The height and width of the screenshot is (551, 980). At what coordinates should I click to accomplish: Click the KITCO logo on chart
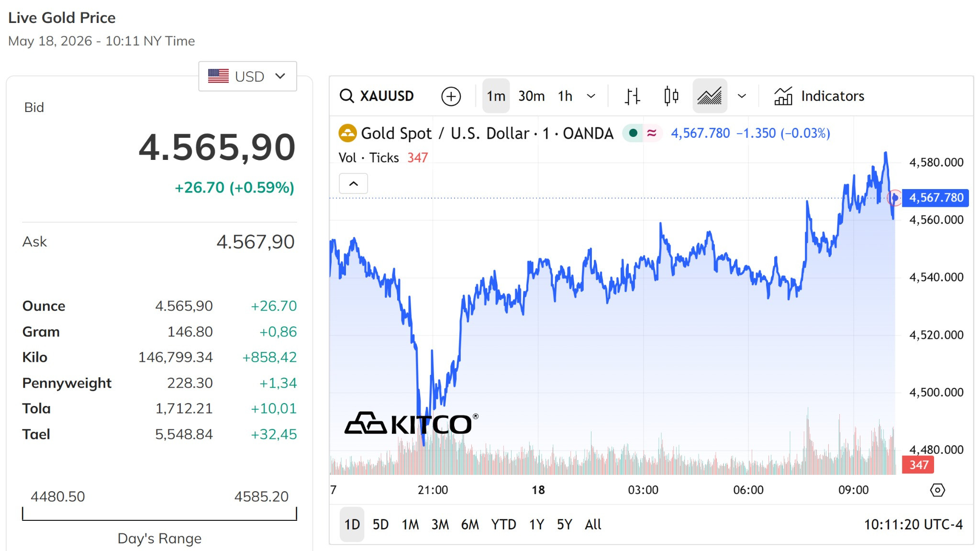coord(411,424)
